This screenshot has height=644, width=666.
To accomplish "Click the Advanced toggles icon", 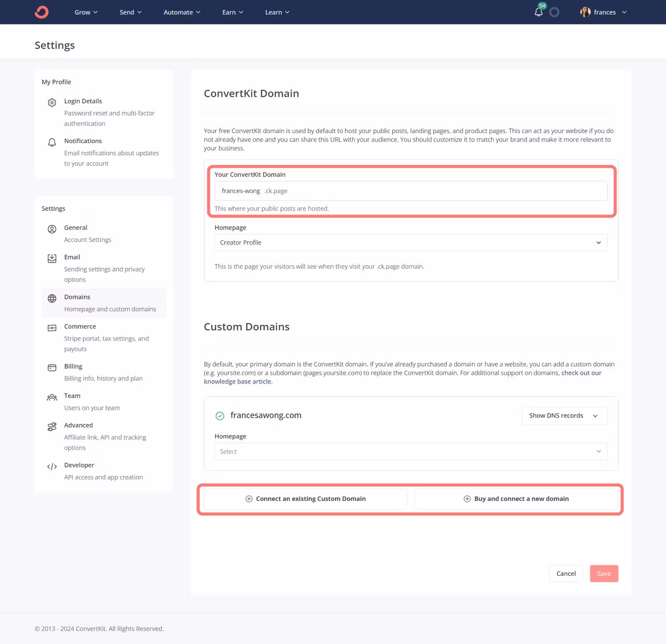I will tap(52, 427).
